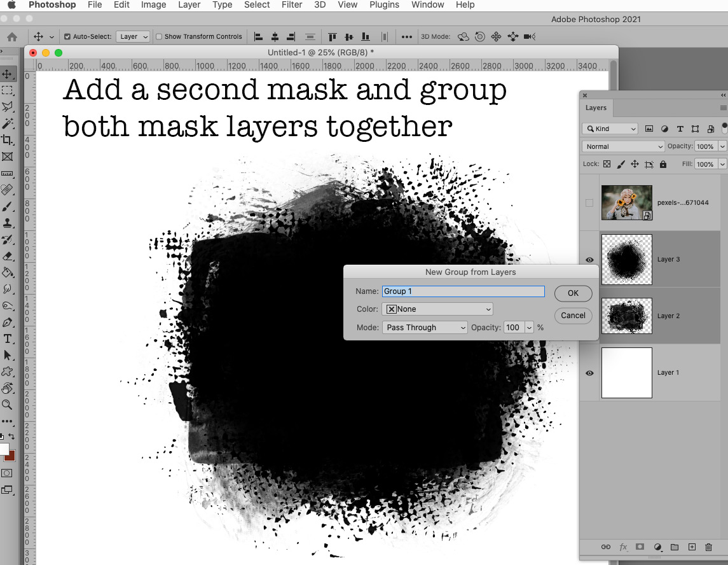Click the lock all padlock icon
Image resolution: width=728 pixels, height=565 pixels.
663,164
